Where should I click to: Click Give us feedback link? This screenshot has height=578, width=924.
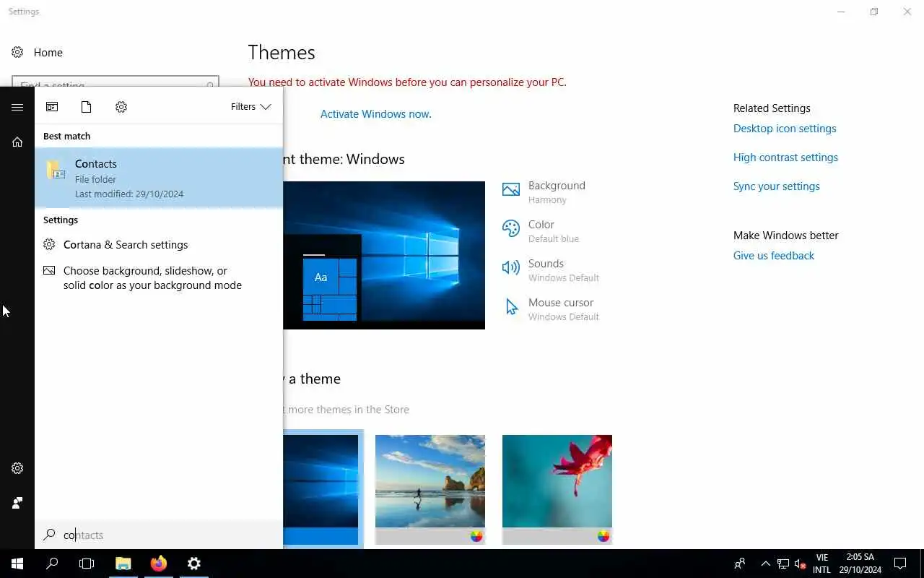point(773,256)
